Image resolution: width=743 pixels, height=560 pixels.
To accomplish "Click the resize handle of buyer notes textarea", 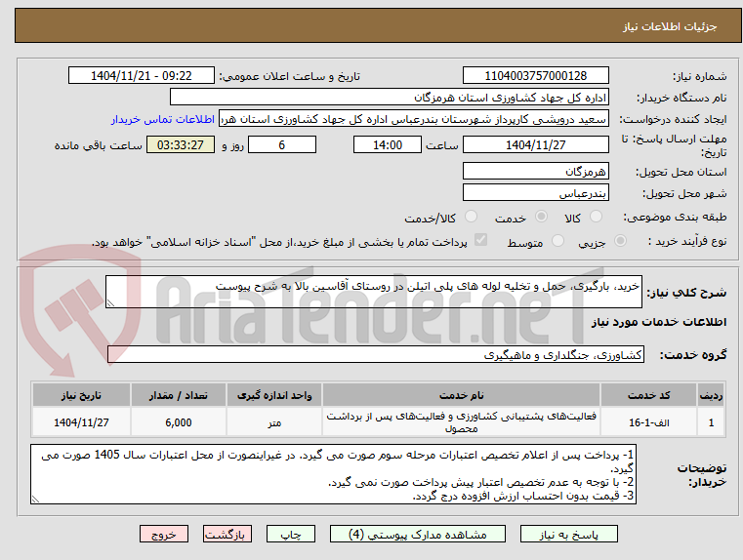I will tap(35, 499).
